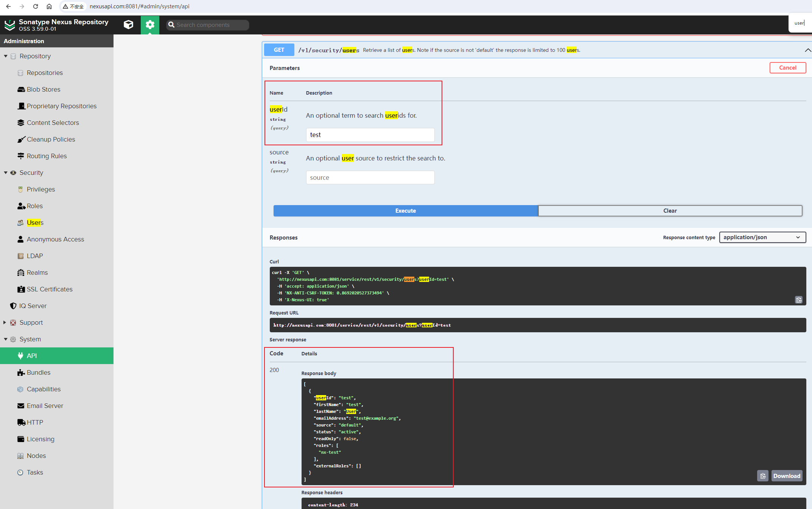Image resolution: width=812 pixels, height=509 pixels.
Task: Click the SSL Certificates icon
Action: point(21,289)
